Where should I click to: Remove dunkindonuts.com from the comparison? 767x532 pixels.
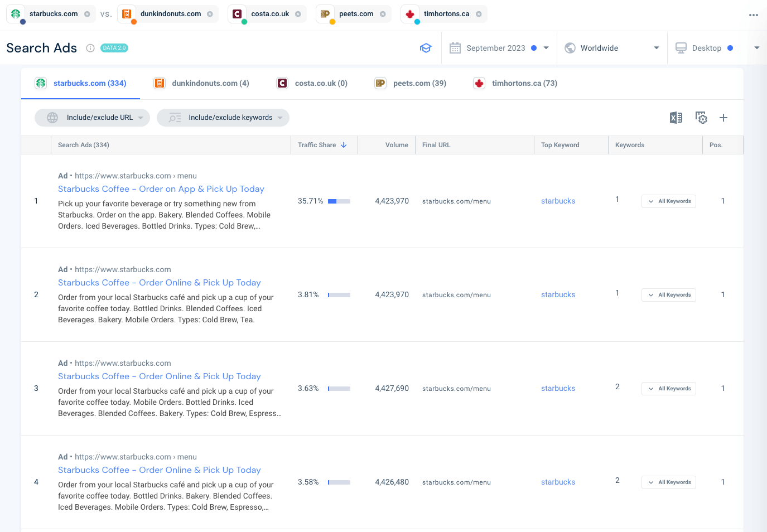210,14
